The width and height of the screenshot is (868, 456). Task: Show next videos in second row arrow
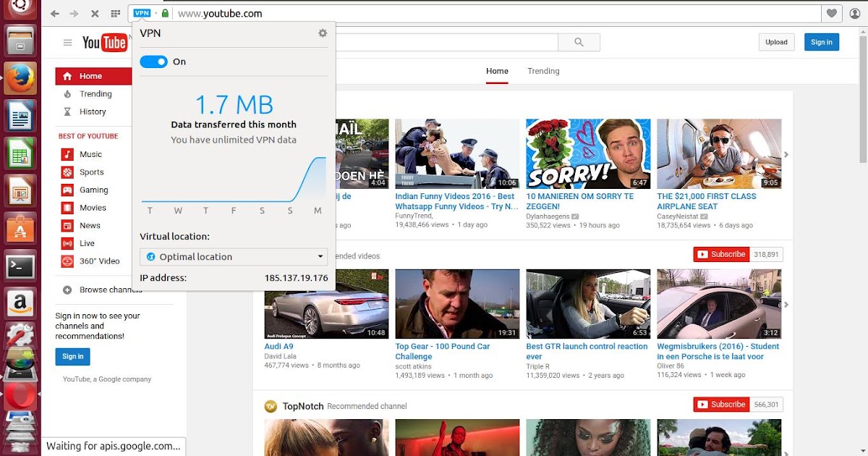click(786, 305)
